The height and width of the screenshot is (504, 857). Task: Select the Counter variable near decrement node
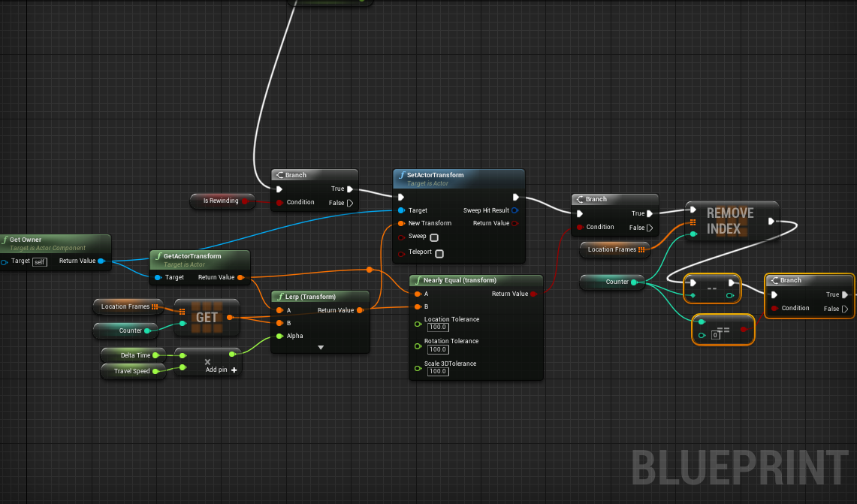click(612, 282)
